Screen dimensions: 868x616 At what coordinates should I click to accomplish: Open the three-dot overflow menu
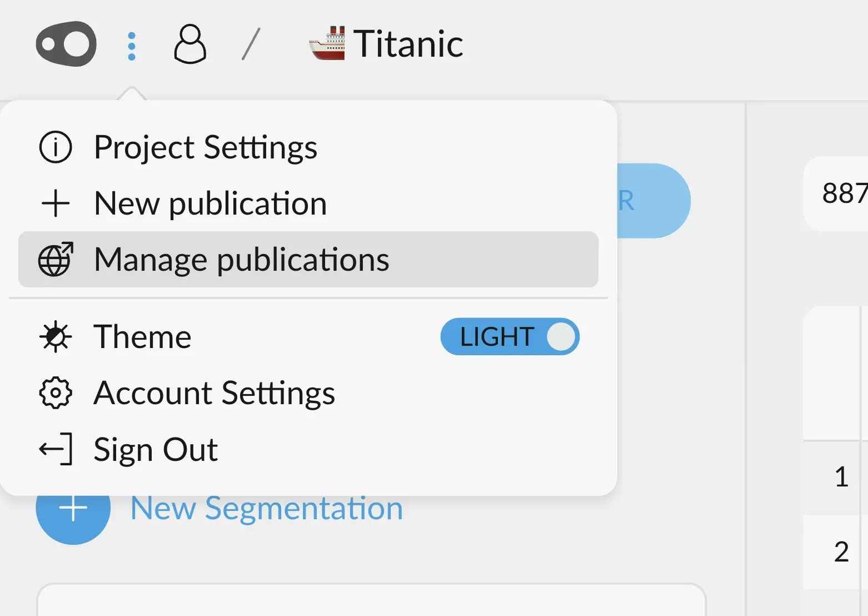click(132, 44)
